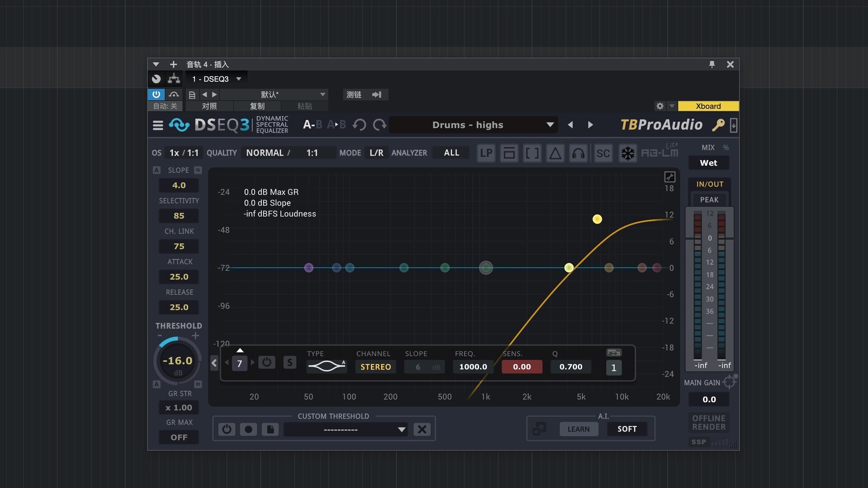The height and width of the screenshot is (488, 868).
Task: Click the A.I. LEARN button
Action: [x=579, y=429]
